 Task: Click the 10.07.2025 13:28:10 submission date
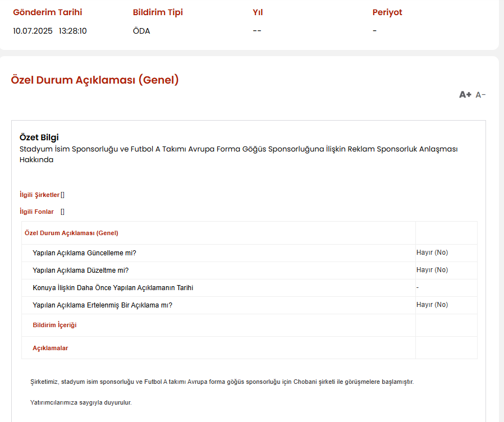click(x=50, y=31)
